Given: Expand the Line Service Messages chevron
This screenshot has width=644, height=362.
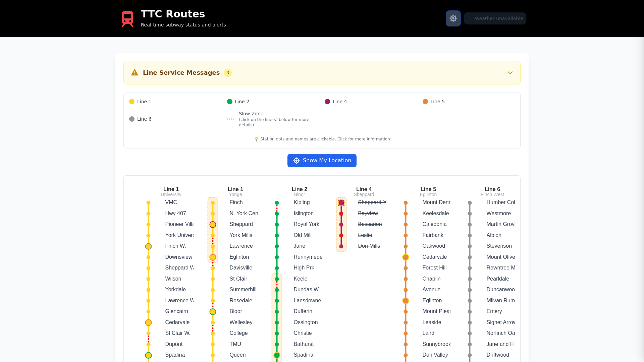Looking at the screenshot, I should pos(510,73).
